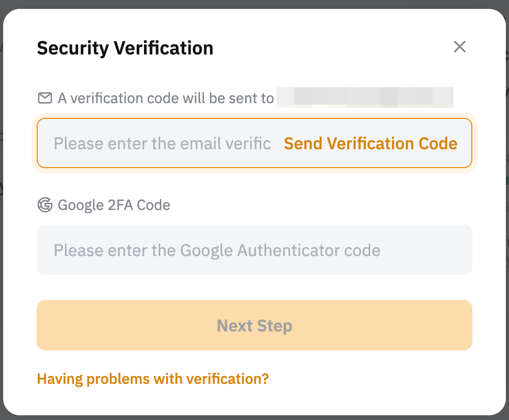Viewport: 509px width, 420px height.
Task: Click the Google 2FA Code label
Action: coord(114,205)
